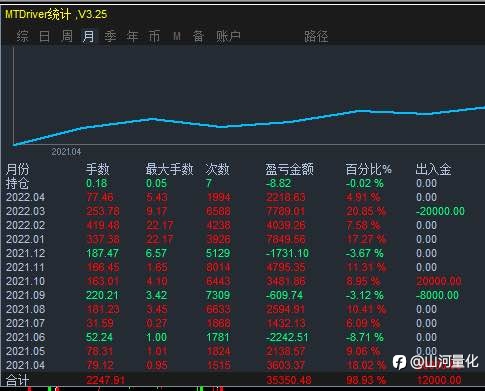Image resolution: width=485 pixels, height=391 pixels.
Task: Click the -1731.10 loss value for 2021.12
Action: pyautogui.click(x=287, y=253)
